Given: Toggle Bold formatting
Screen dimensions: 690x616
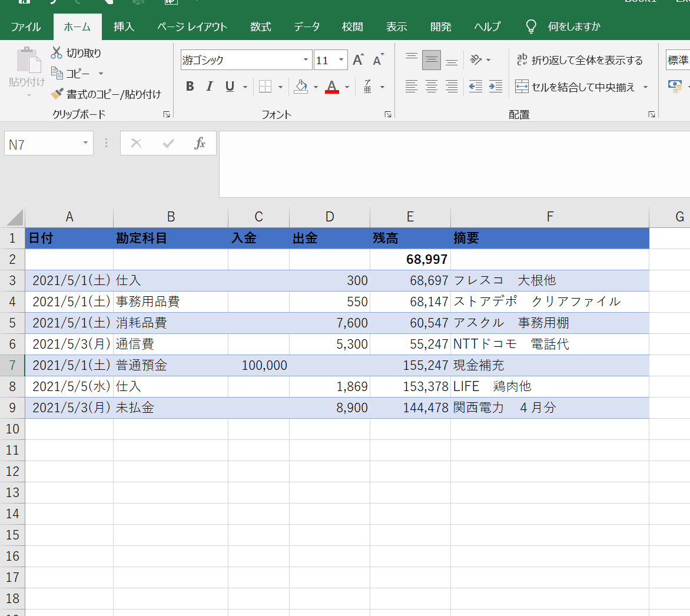Looking at the screenshot, I should pyautogui.click(x=190, y=87).
